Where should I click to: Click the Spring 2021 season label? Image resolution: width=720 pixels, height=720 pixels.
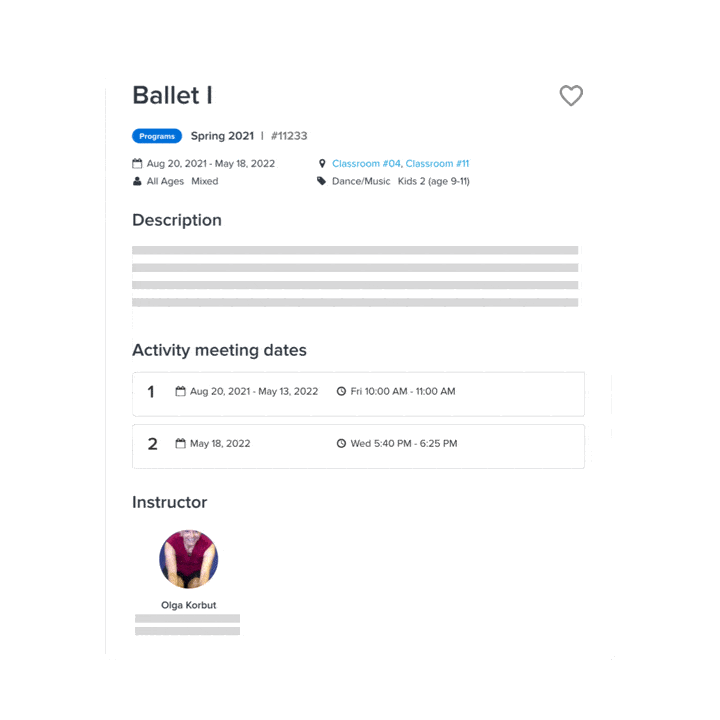click(x=222, y=136)
